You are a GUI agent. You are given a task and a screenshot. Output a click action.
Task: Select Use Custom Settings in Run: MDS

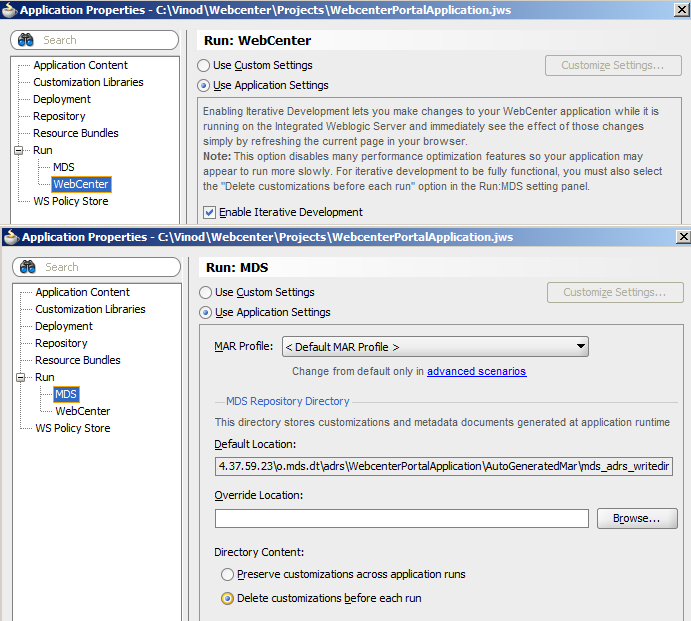click(206, 292)
